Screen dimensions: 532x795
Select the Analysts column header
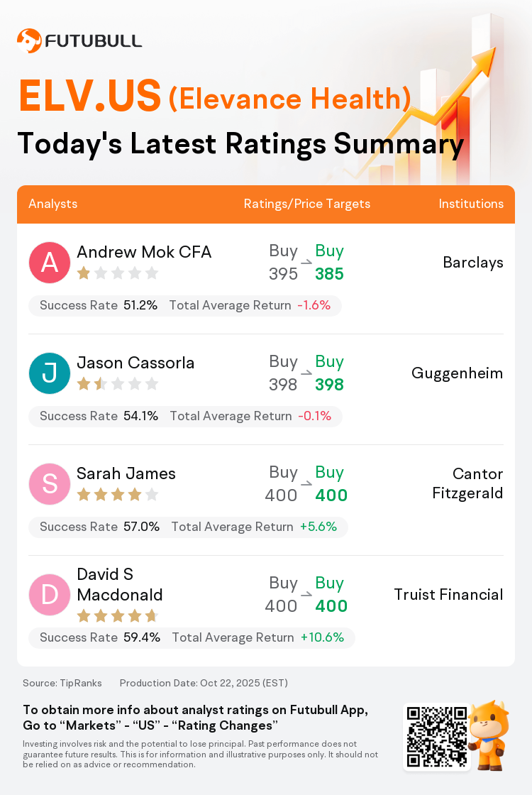[53, 204]
